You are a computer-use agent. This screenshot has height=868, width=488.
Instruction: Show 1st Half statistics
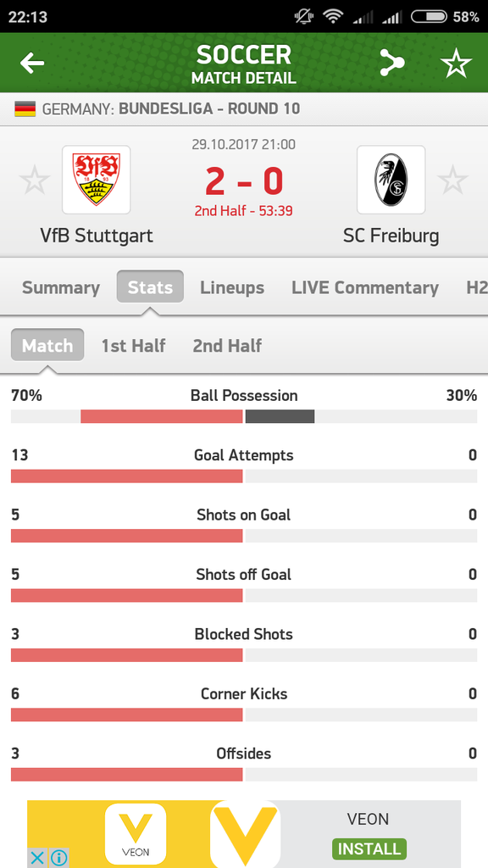133,346
